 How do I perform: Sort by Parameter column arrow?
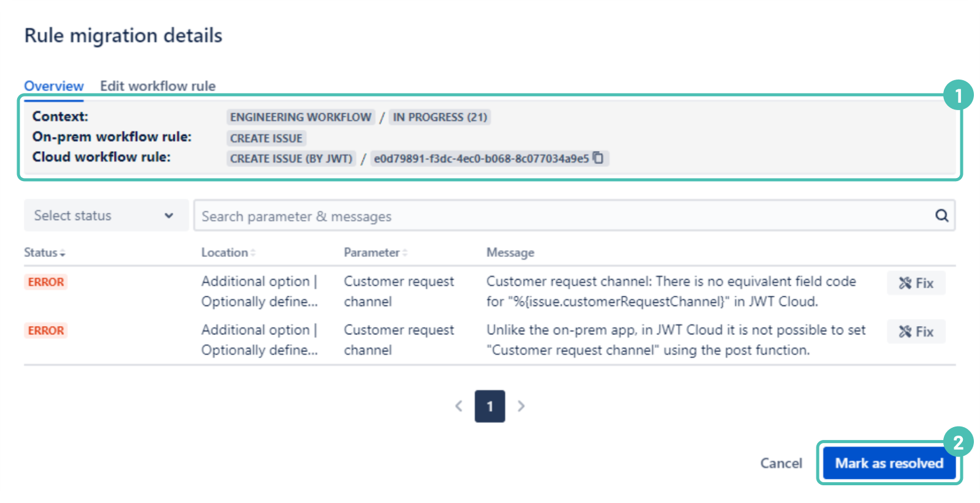coord(405,253)
